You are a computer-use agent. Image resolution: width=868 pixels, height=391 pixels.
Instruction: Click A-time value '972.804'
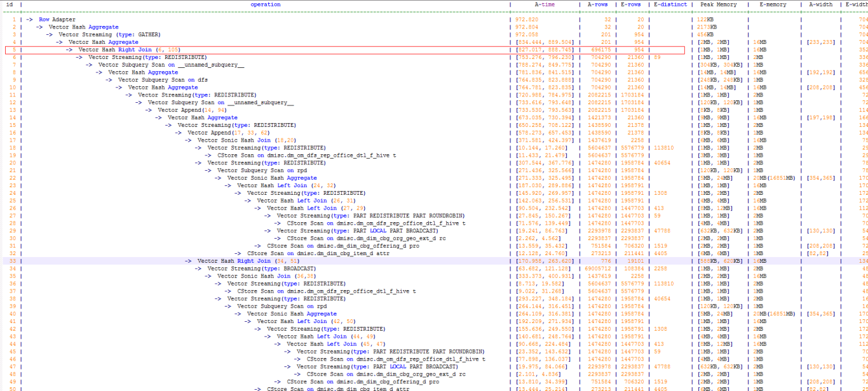coord(526,27)
